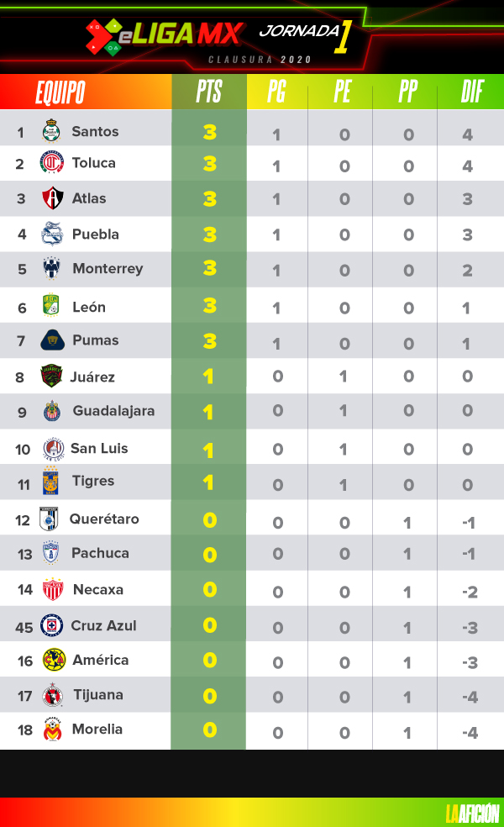Select the Pumas logo
Viewport: 504px width, 827px height.
53,340
